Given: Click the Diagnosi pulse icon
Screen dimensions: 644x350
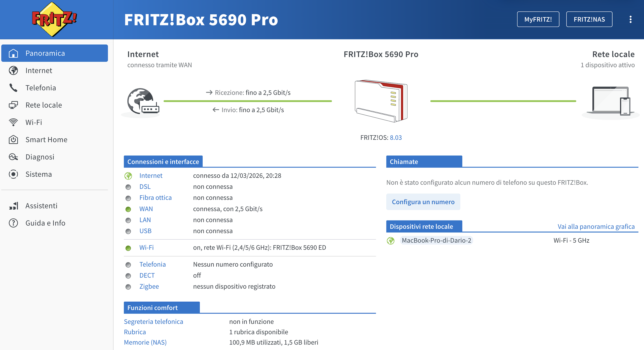Looking at the screenshot, I should 13,157.
